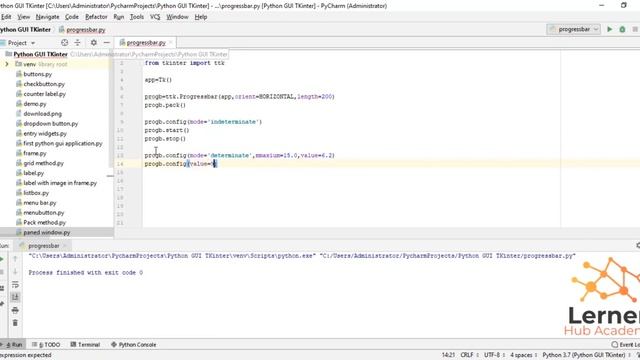Open the Edit menu
The height and width of the screenshot is (360, 640).
(6, 17)
